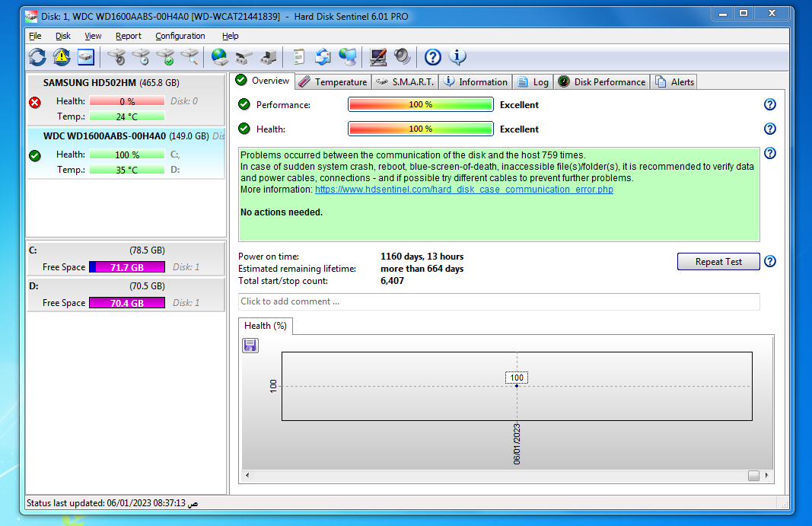Click help icon beside Repeat Test button
This screenshot has height=526, width=812.
point(770,262)
